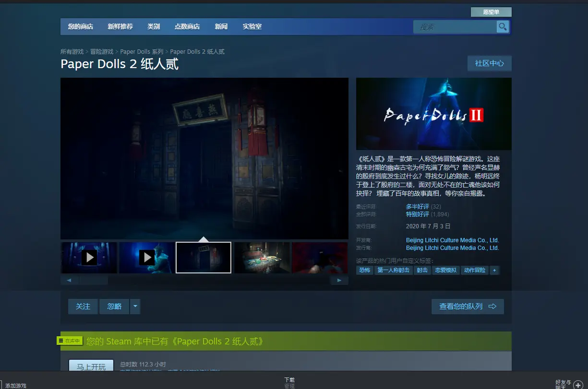The width and height of the screenshot is (588, 389).
Task: Click the thumbnail strip scrollbar handle
Action: 94,280
